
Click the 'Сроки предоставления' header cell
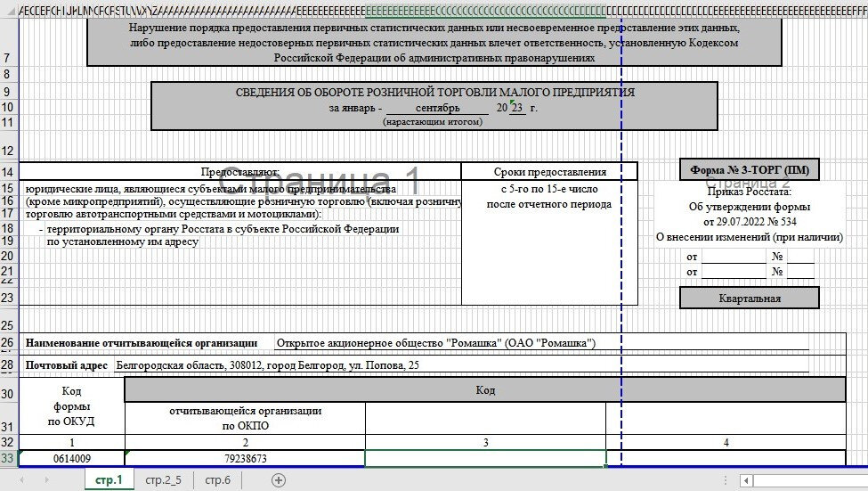click(549, 172)
